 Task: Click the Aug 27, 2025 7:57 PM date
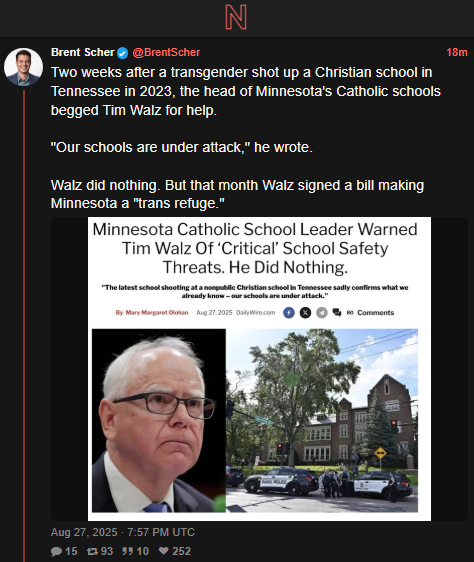click(x=123, y=532)
